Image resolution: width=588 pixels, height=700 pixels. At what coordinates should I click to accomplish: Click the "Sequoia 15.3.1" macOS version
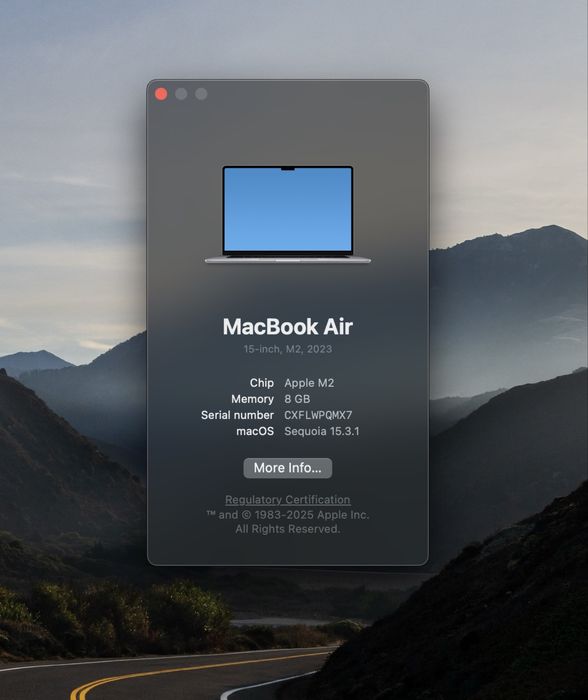[321, 431]
